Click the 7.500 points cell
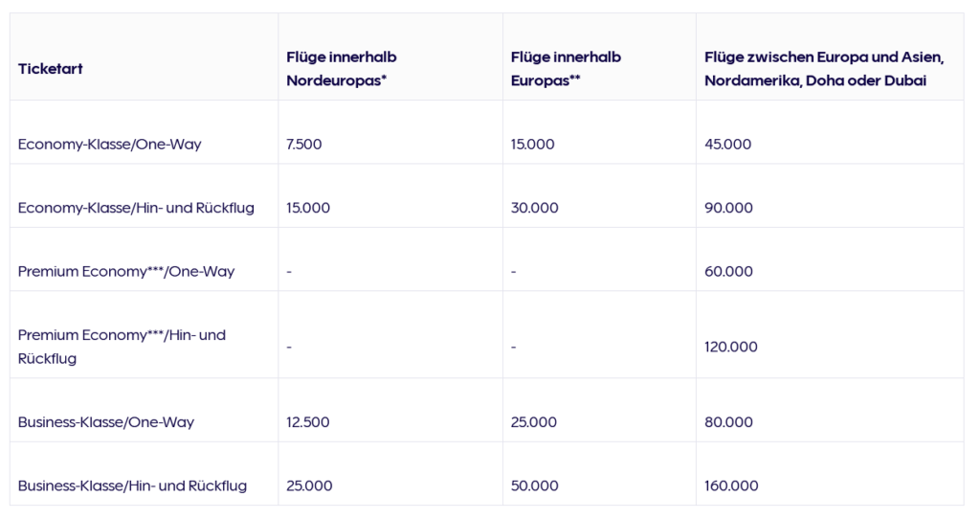The height and width of the screenshot is (519, 980). click(304, 145)
